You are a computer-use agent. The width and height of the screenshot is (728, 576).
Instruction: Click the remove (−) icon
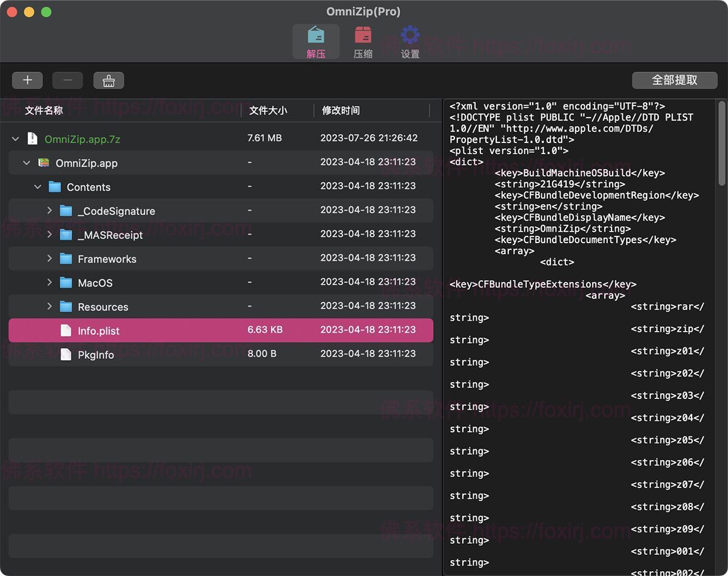pos(67,80)
